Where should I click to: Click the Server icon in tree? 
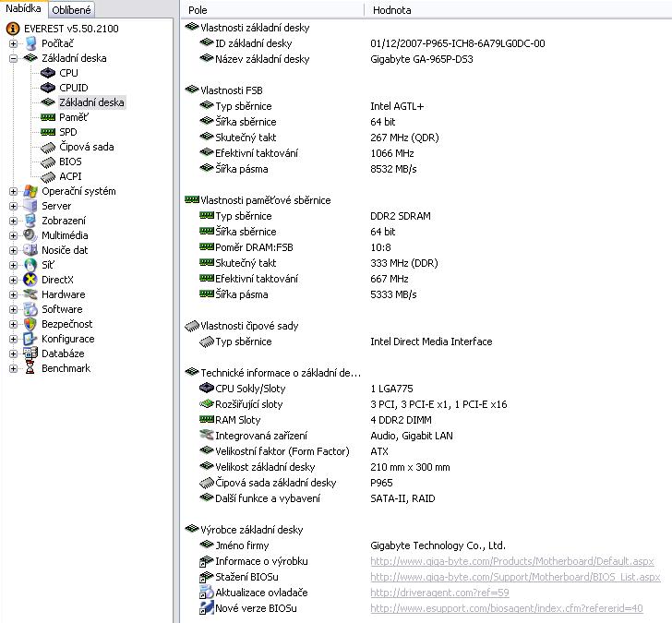pos(30,206)
